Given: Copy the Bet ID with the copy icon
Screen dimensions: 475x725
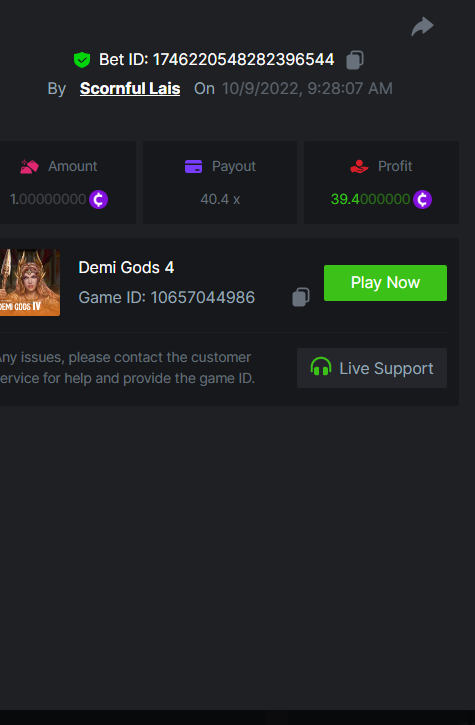Looking at the screenshot, I should pos(355,60).
